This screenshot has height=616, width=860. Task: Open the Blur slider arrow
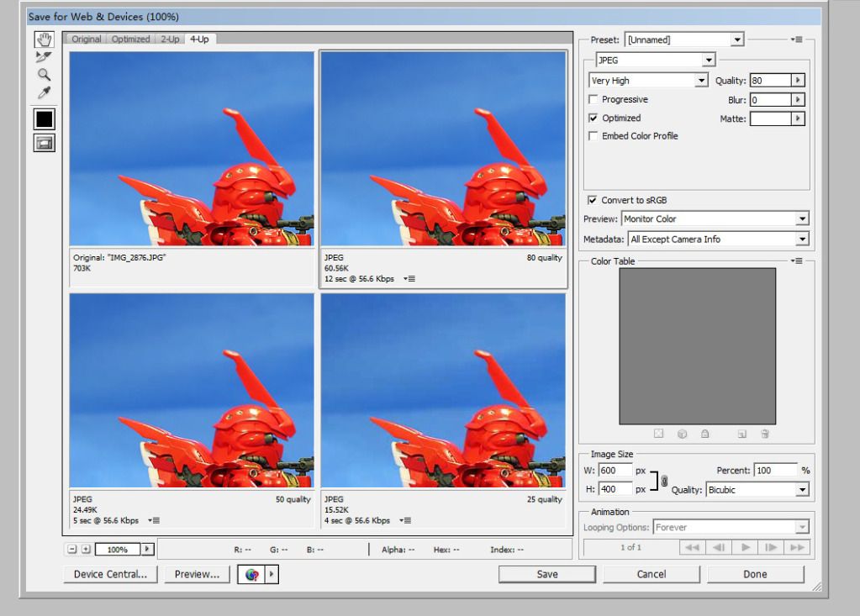pyautogui.click(x=798, y=100)
